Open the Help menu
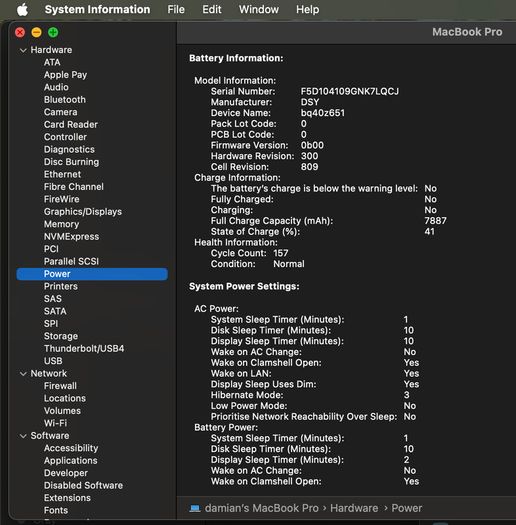This screenshot has width=516, height=525. pos(307,9)
